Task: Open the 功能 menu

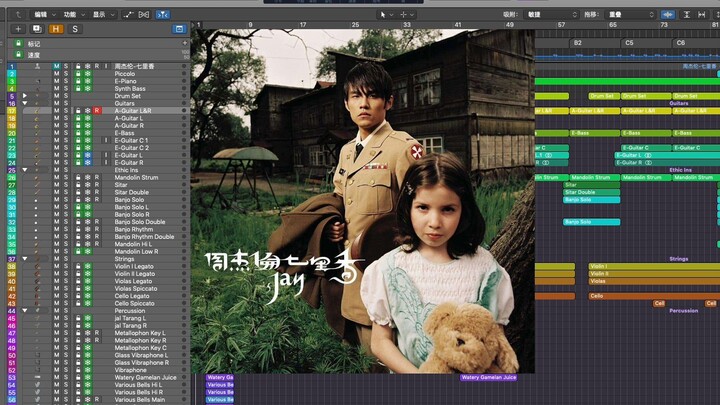Action: [x=74, y=15]
